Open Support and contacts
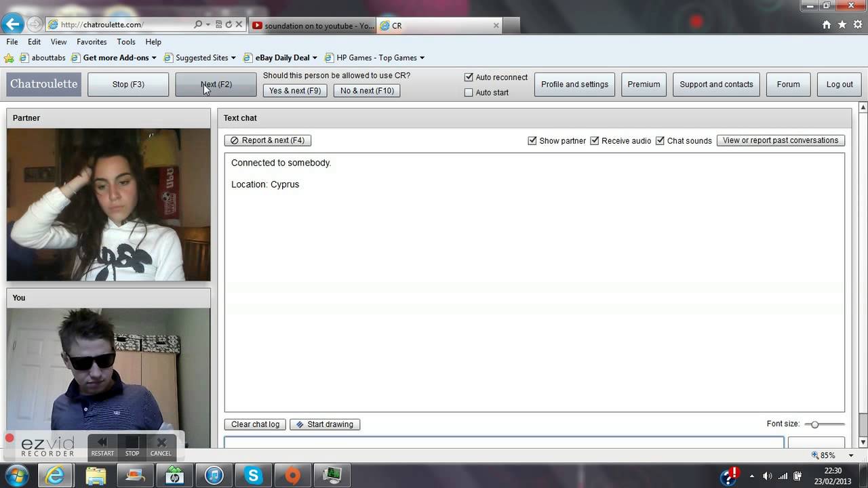The image size is (868, 488). (x=716, y=85)
